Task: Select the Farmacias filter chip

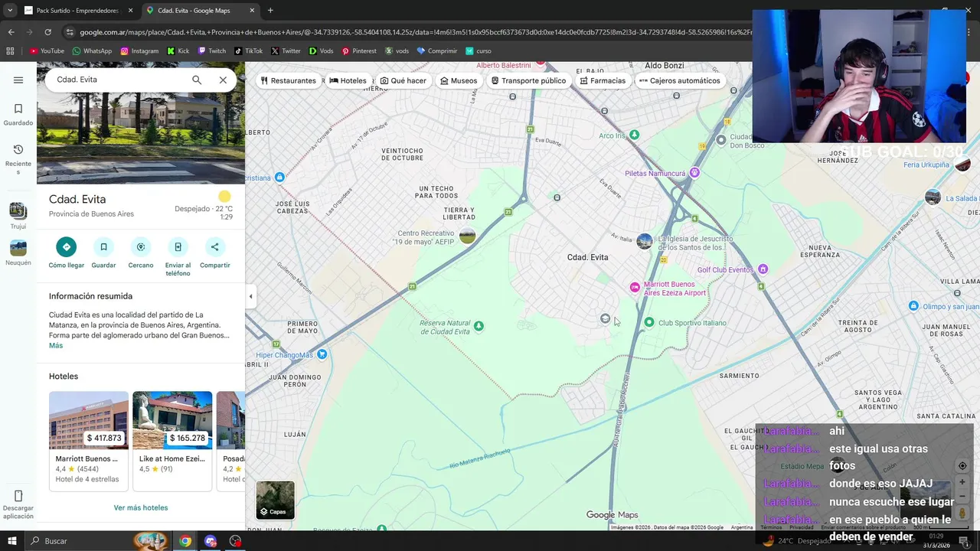Action: [603, 80]
